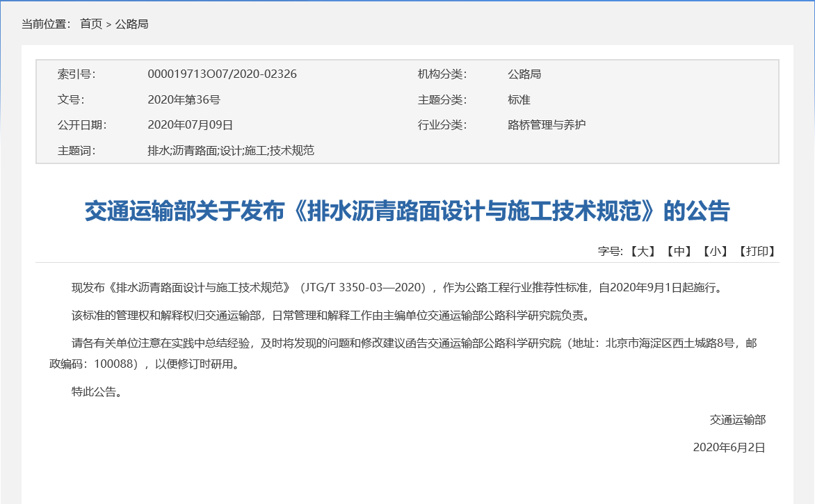The height and width of the screenshot is (504, 815).
Task: Click the paragraph beginning 该标准的管理权
Action: click(x=330, y=316)
